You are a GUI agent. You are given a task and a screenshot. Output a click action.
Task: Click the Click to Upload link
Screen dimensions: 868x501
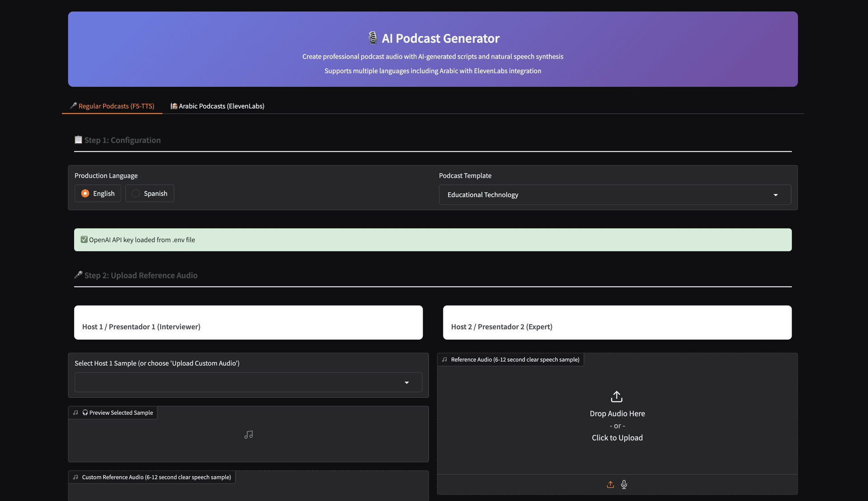pyautogui.click(x=617, y=437)
